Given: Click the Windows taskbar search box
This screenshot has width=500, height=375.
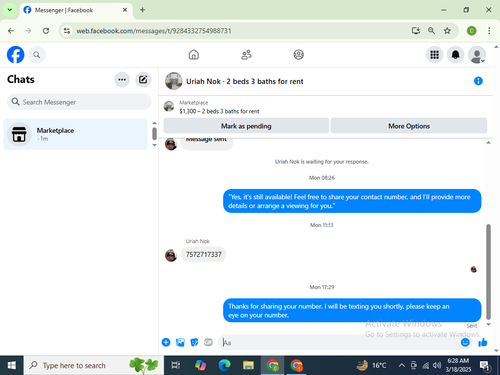Looking at the screenshot, I should tap(93, 365).
